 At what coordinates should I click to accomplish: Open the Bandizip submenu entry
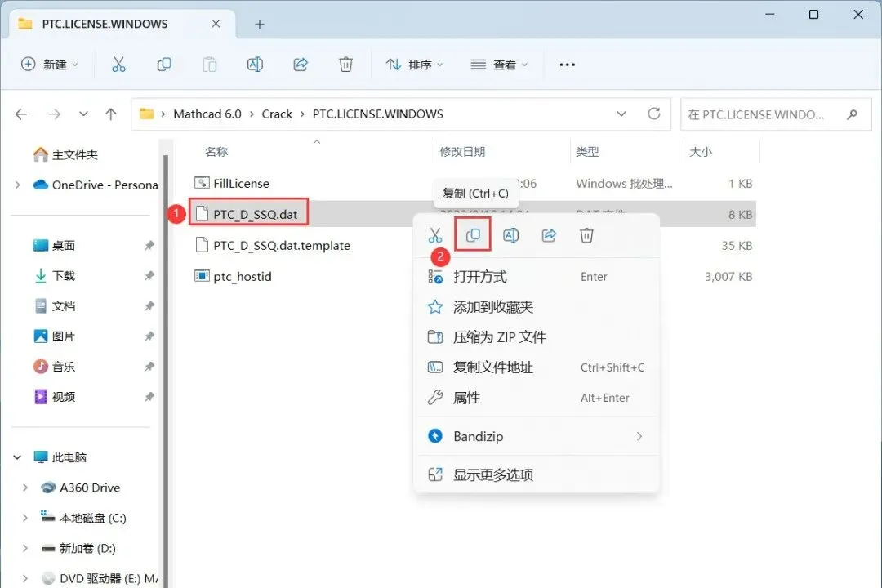[537, 436]
